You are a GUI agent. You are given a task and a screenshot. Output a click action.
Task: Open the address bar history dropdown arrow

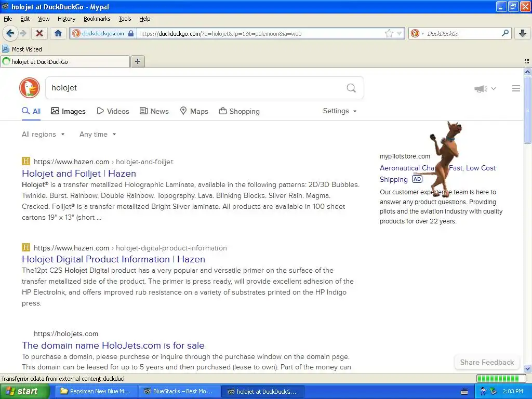(x=400, y=33)
